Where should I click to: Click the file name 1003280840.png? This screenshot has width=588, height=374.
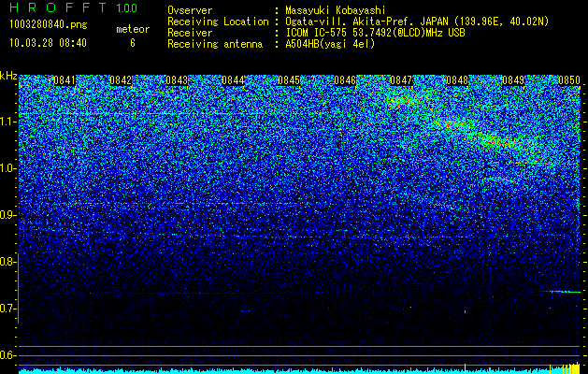(49, 24)
